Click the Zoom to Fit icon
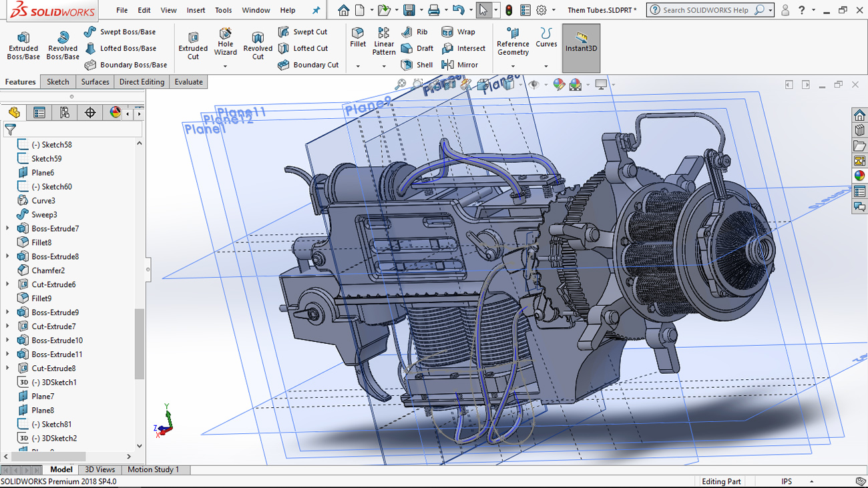Image resolution: width=868 pixels, height=488 pixels. (x=401, y=85)
